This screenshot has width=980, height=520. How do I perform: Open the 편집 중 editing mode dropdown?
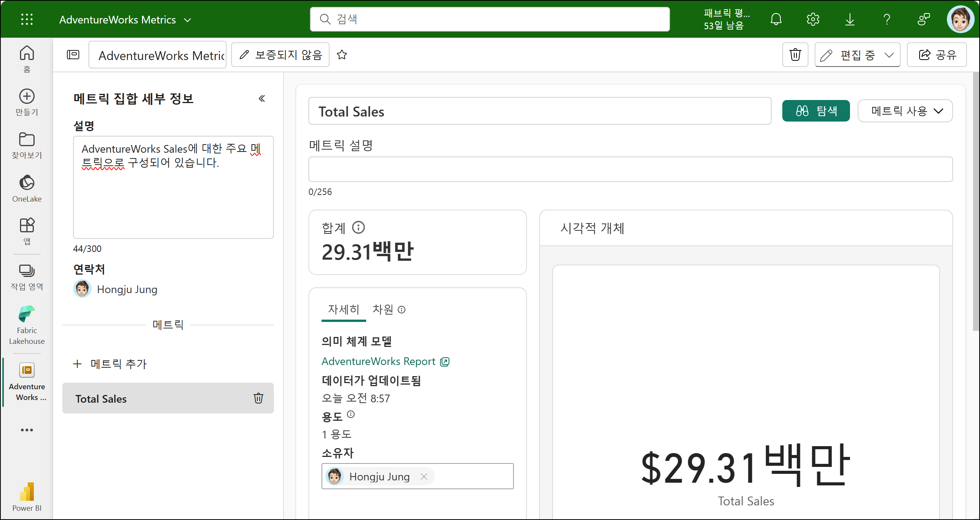[857, 55]
